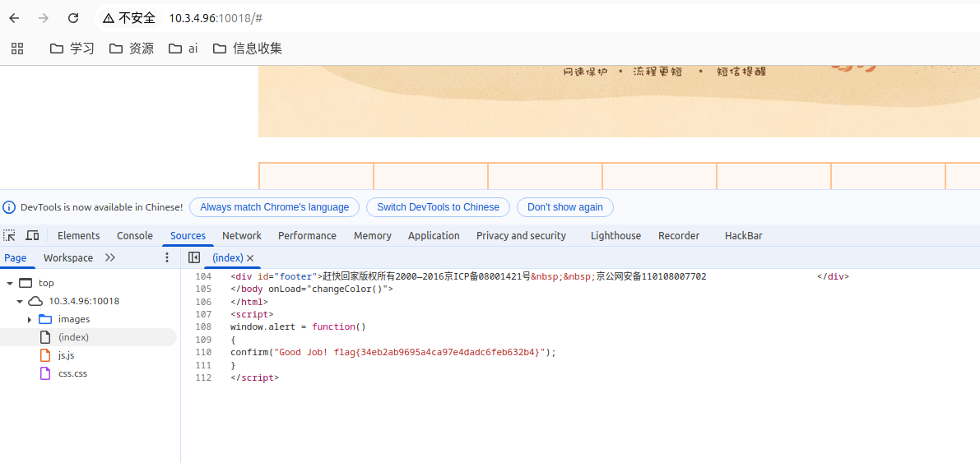This screenshot has height=463, width=980.
Task: Toggle the device toolbar icon
Action: [x=32, y=236]
